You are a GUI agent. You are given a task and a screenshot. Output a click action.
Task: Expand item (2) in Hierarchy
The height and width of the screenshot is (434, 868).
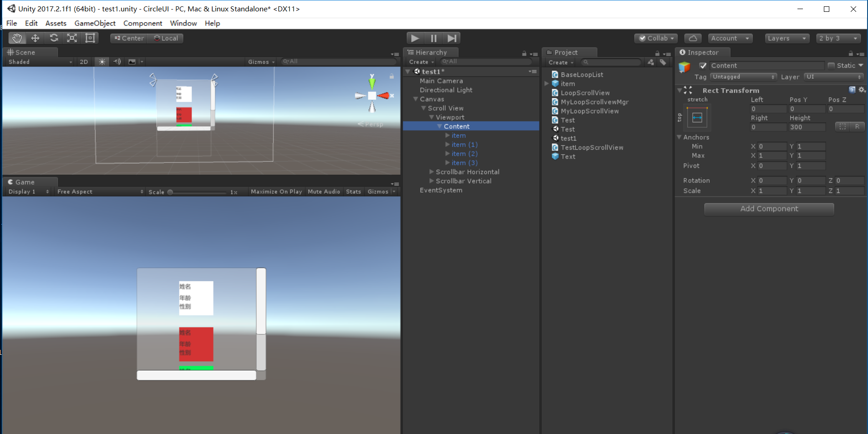pos(447,154)
